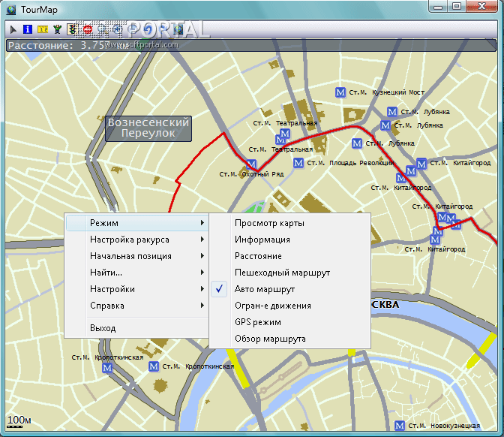Rotate map with counterclockwise arrow icon
Viewport: 504px width, 437px height.
pyautogui.click(x=148, y=29)
